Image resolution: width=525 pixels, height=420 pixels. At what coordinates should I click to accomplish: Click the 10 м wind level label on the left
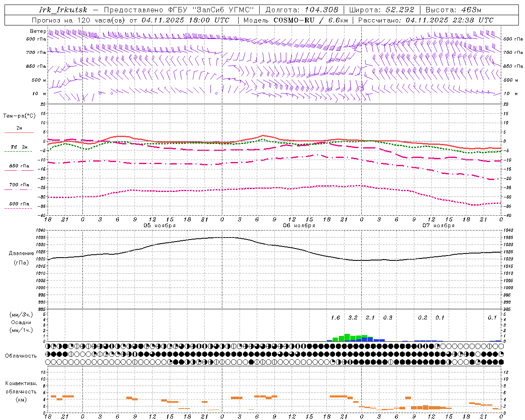pyautogui.click(x=39, y=94)
